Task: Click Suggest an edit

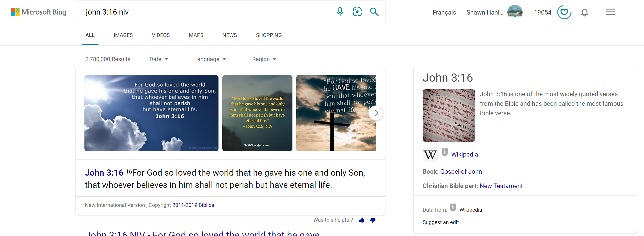Action: (x=441, y=222)
